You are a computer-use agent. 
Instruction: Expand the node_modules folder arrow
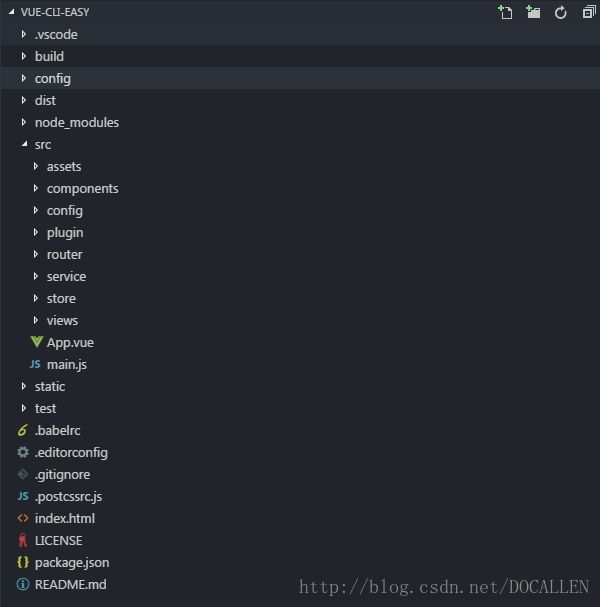point(24,122)
